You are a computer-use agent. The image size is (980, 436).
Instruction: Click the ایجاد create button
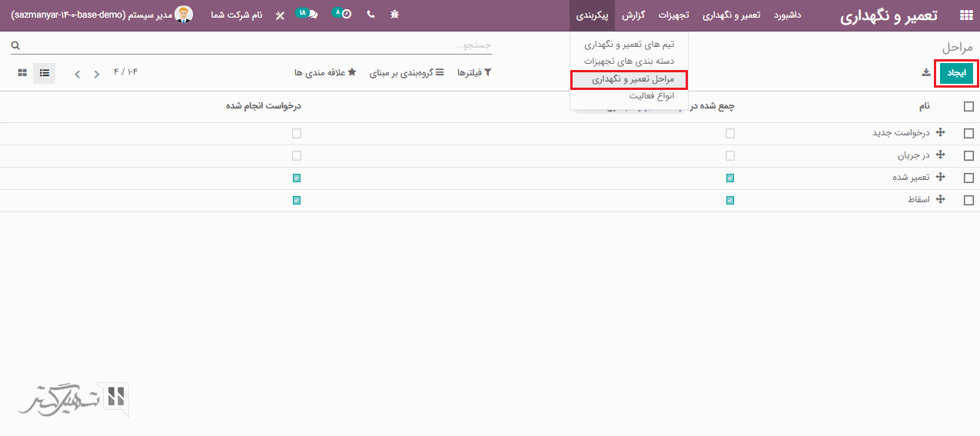pyautogui.click(x=956, y=73)
